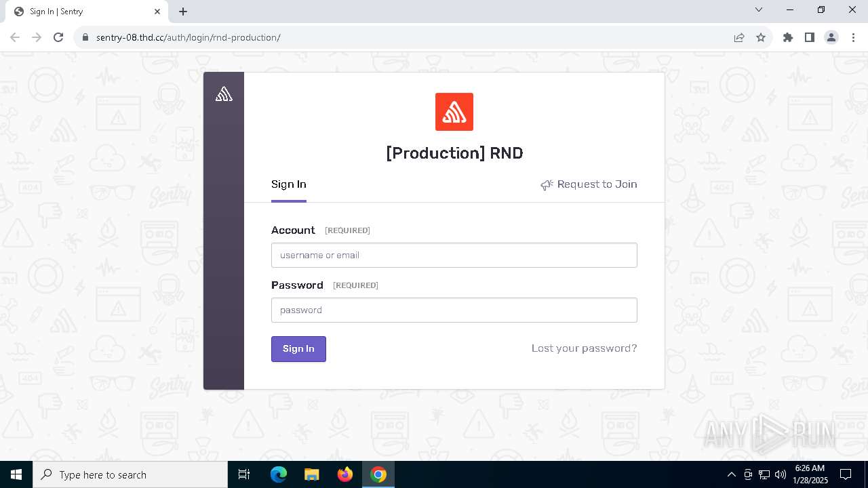Open the volume speaker icon
The height and width of the screenshot is (488, 868).
click(781, 474)
